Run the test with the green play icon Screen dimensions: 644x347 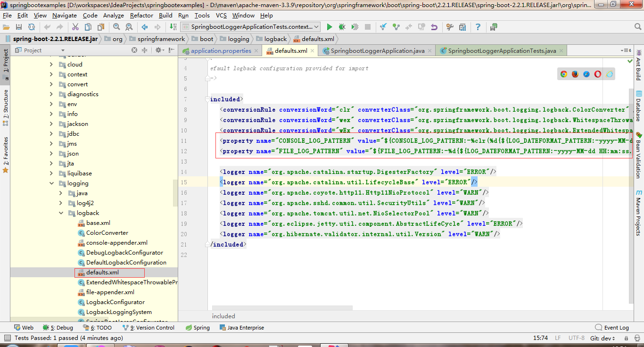click(330, 27)
